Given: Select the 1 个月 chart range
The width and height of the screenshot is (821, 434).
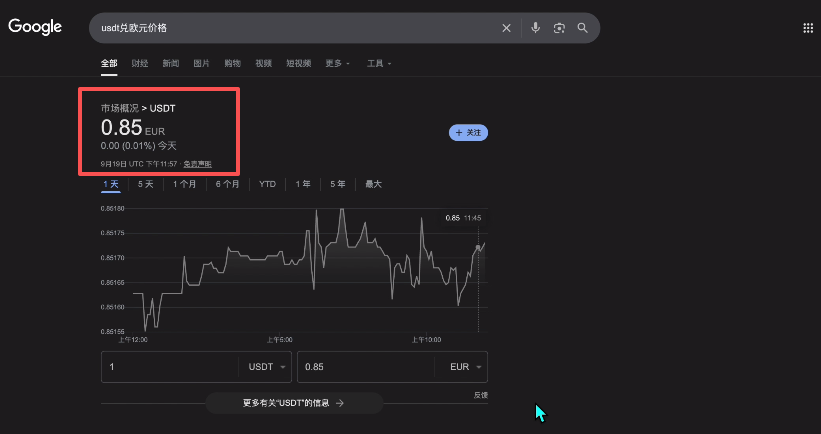Looking at the screenshot, I should [x=185, y=184].
